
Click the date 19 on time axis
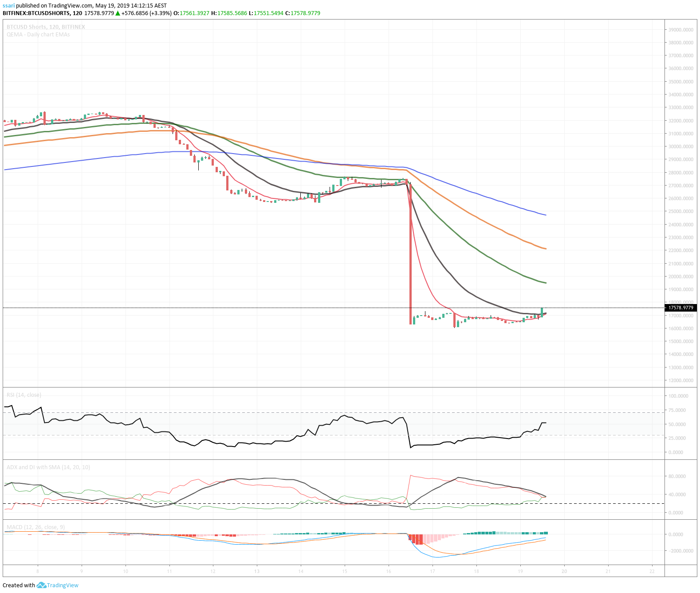(x=520, y=571)
